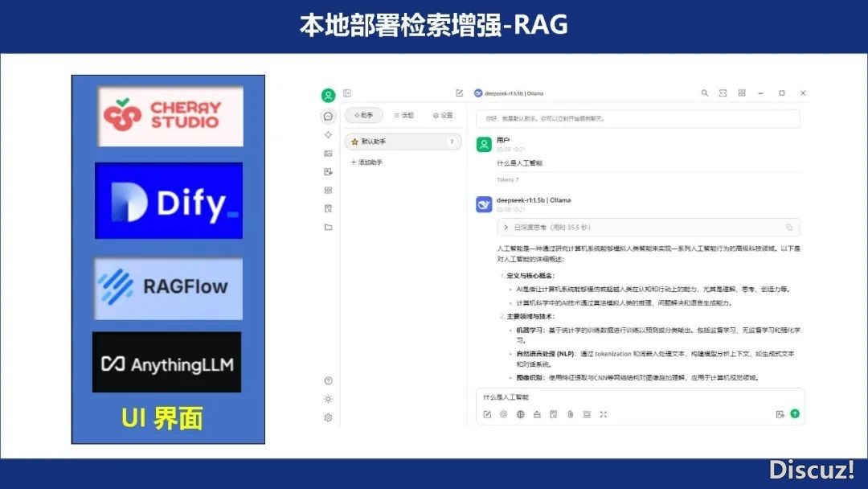Collapse the assistant sidebar panel icon
Screen dimensions: 868x489
point(347,93)
